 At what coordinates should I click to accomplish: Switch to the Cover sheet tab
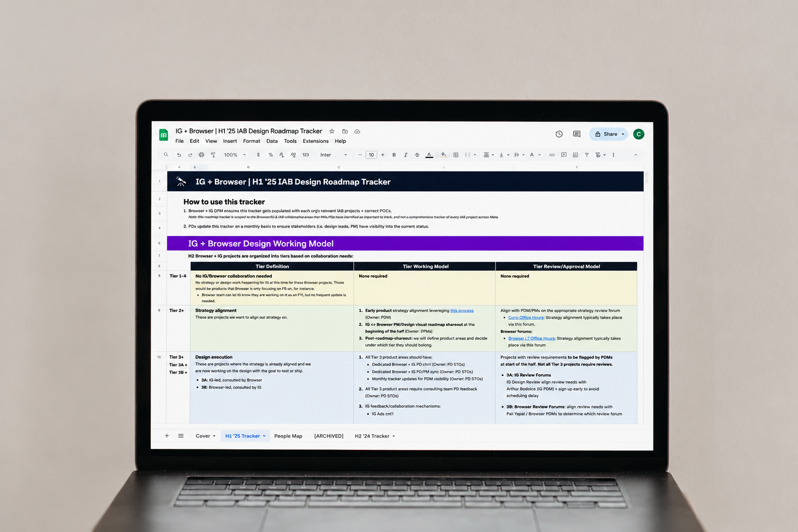(x=205, y=436)
